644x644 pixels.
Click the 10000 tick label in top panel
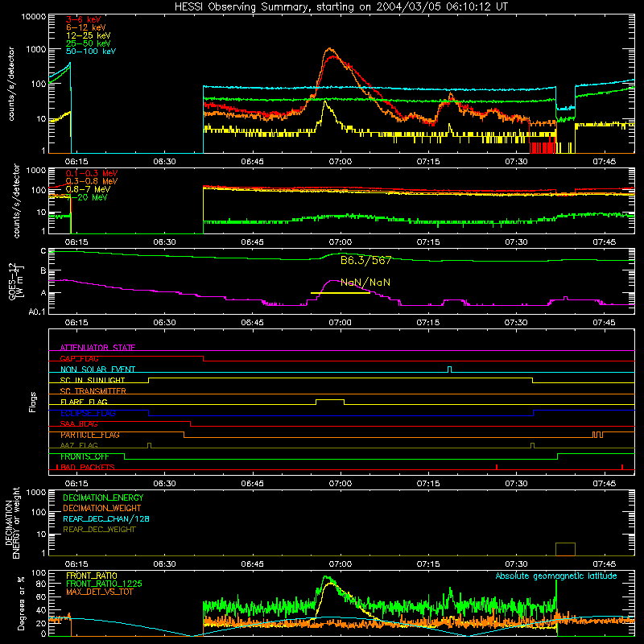click(34, 16)
